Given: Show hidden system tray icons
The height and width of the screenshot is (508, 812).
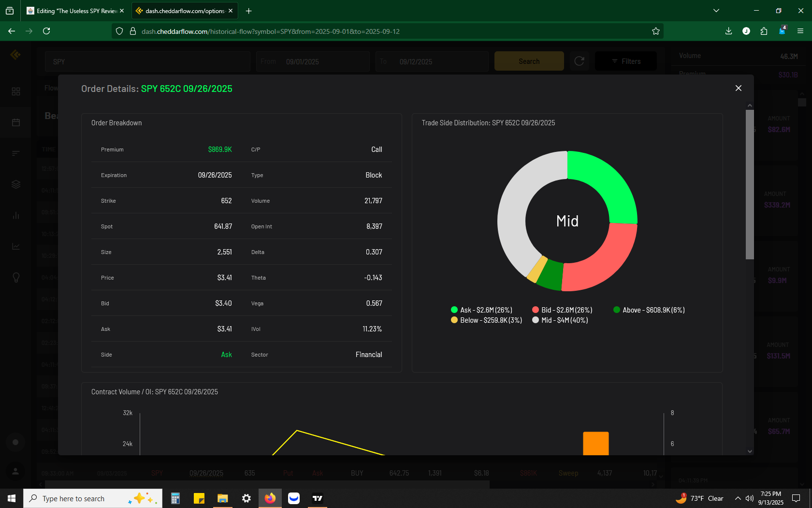Looking at the screenshot, I should [x=738, y=498].
